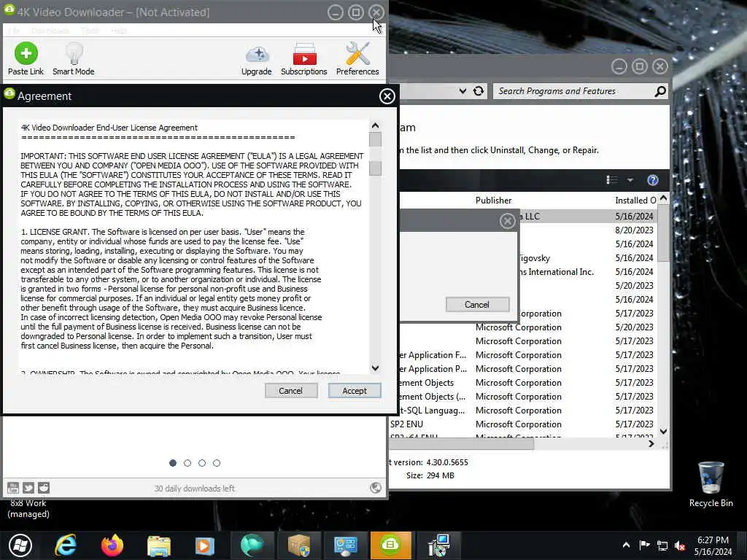Click the network tray icon

point(662,545)
